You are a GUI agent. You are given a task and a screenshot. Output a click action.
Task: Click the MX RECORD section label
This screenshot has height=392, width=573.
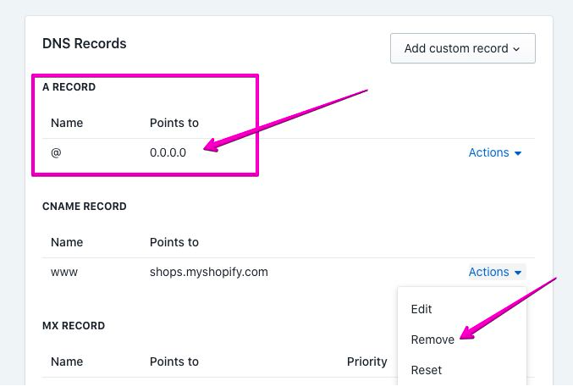[74, 326]
